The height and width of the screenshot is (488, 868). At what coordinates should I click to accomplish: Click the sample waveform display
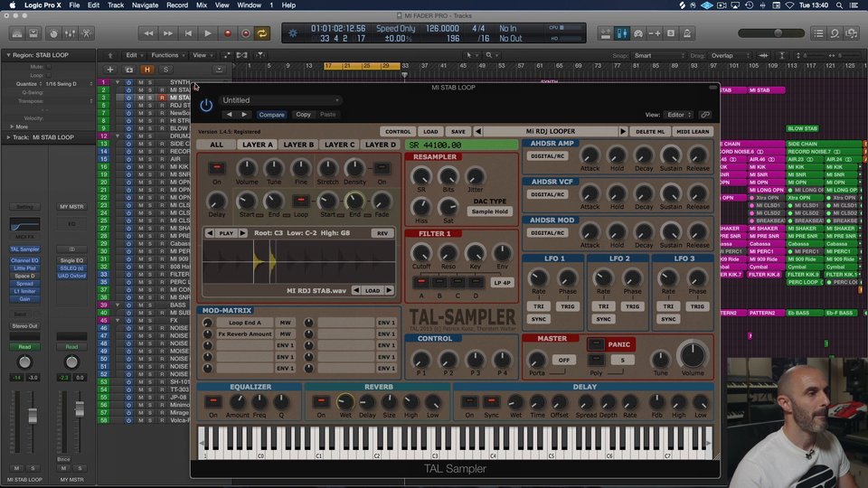(299, 262)
